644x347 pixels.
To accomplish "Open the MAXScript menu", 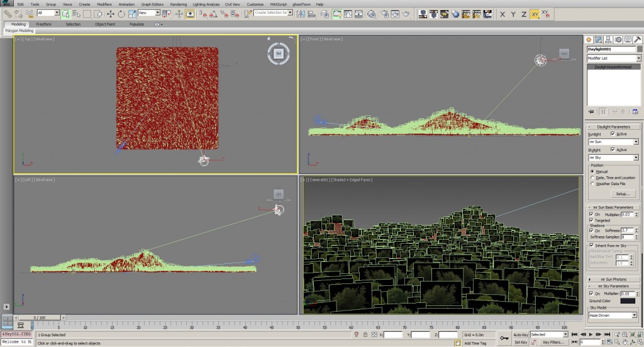I will (279, 4).
